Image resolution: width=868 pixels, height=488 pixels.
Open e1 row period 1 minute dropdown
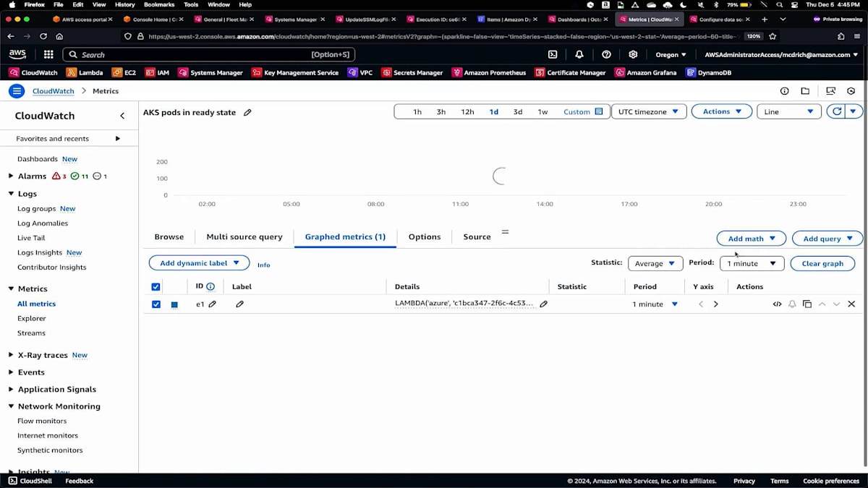pyautogui.click(x=655, y=304)
